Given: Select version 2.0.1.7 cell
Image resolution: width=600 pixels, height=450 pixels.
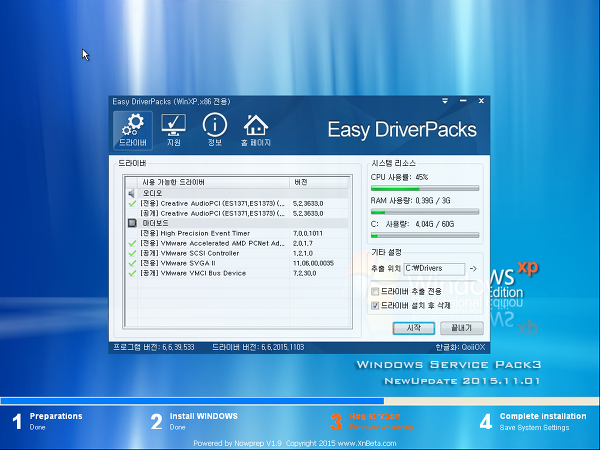Looking at the screenshot, I should (x=303, y=243).
